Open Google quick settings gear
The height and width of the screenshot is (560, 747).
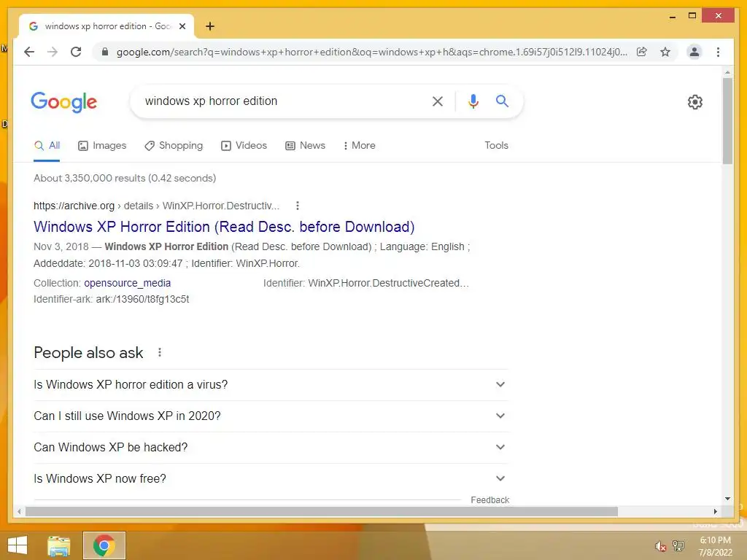pos(695,101)
